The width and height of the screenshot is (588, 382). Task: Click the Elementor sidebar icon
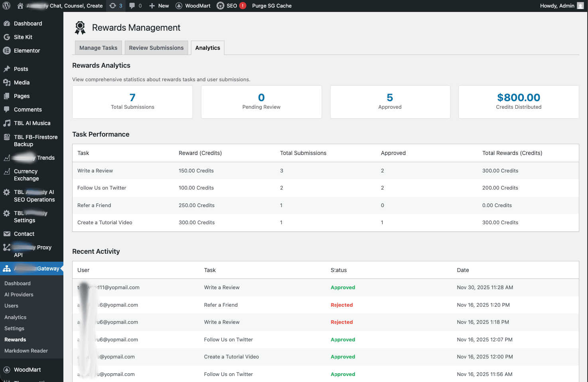tap(7, 51)
